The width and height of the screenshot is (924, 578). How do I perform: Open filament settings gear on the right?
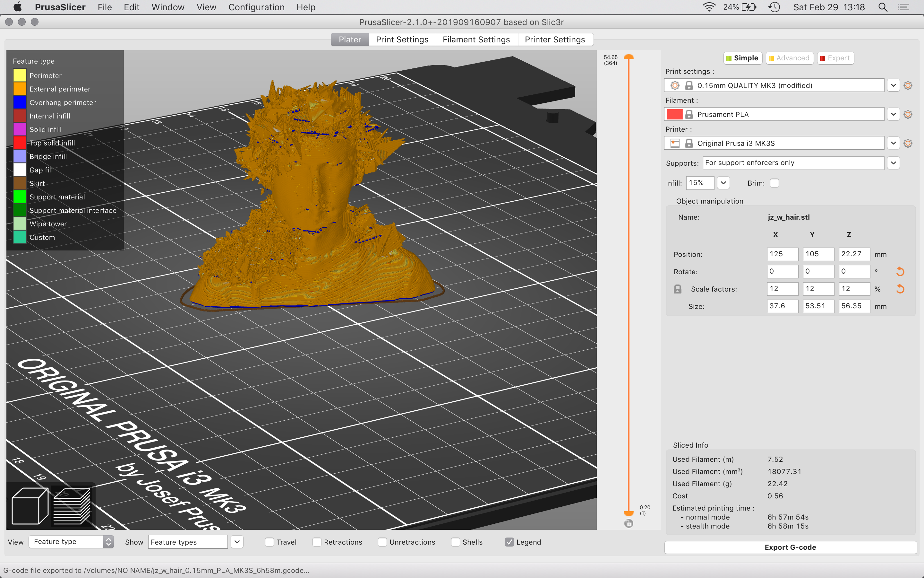[x=908, y=114]
